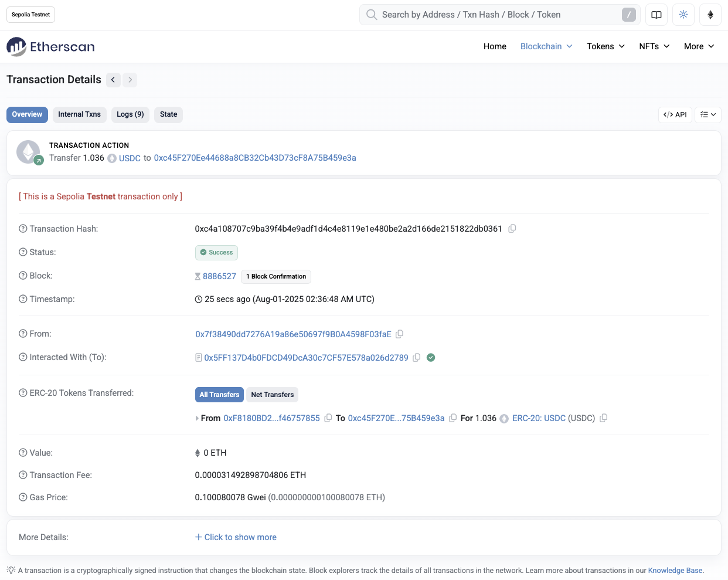The height and width of the screenshot is (580, 728).
Task: Click the Etherscan logo
Action: (50, 47)
